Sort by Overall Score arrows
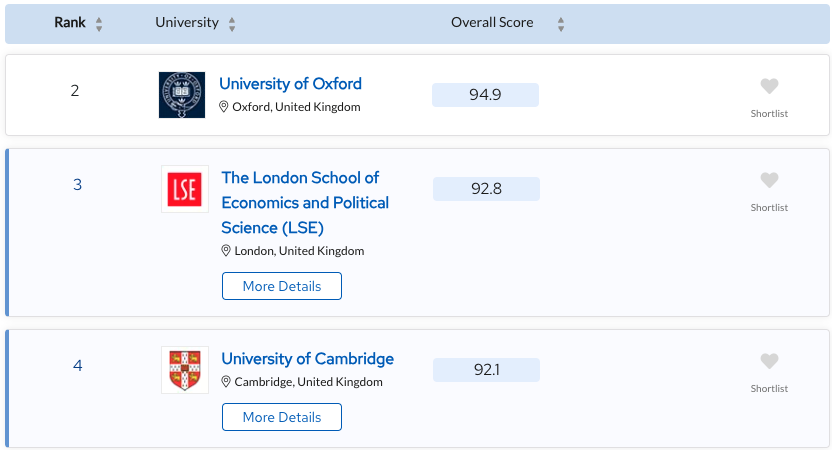 (x=561, y=24)
